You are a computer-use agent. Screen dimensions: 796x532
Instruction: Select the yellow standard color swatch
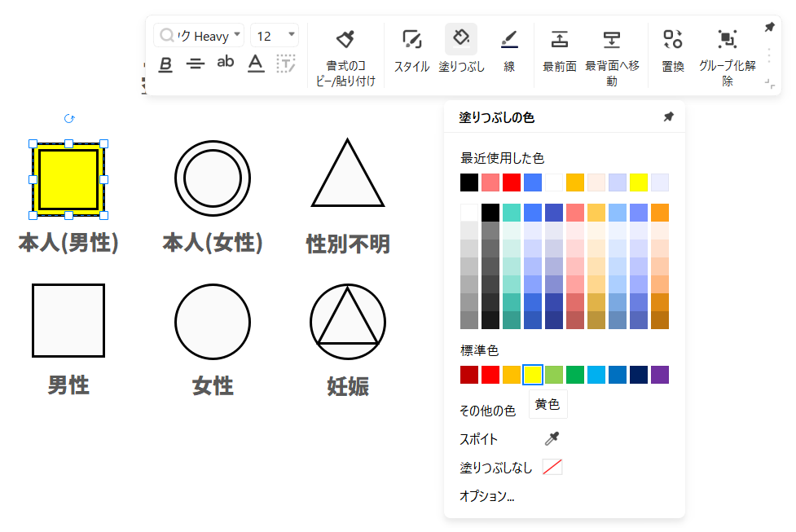point(534,375)
